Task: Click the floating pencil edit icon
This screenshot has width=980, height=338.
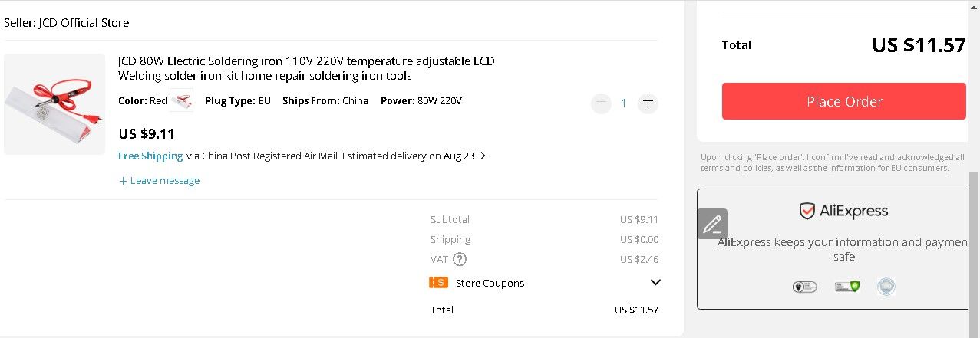Action: pyautogui.click(x=712, y=224)
